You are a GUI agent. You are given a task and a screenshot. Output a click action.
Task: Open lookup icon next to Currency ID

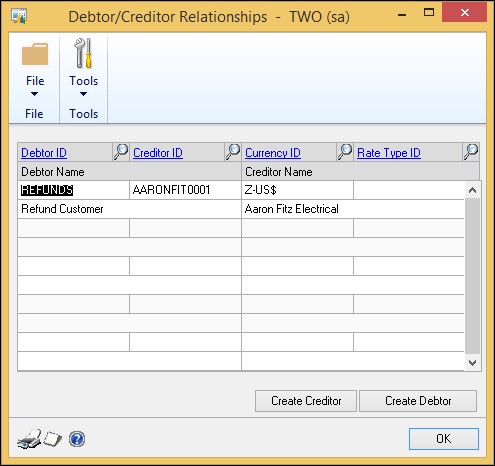coord(345,152)
